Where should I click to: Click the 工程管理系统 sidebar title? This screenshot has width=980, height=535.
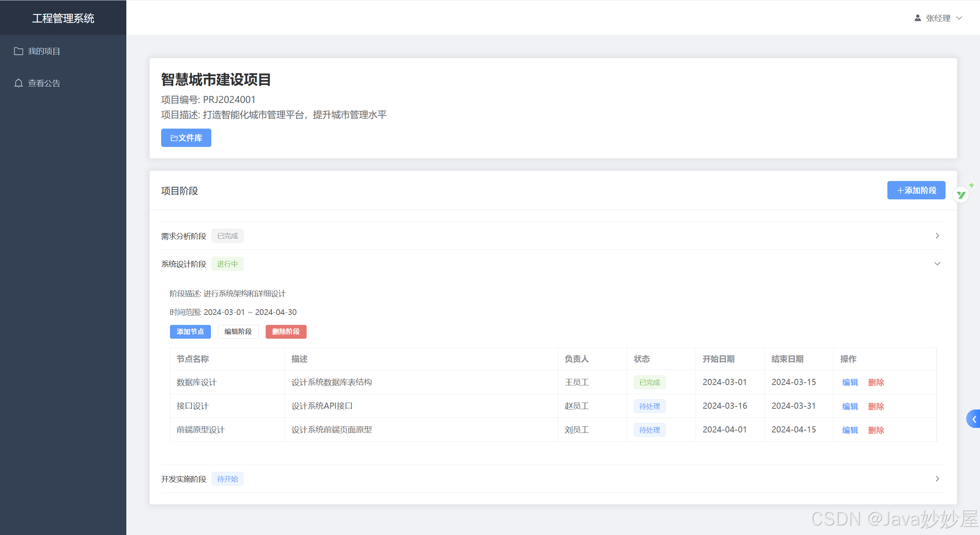63,18
